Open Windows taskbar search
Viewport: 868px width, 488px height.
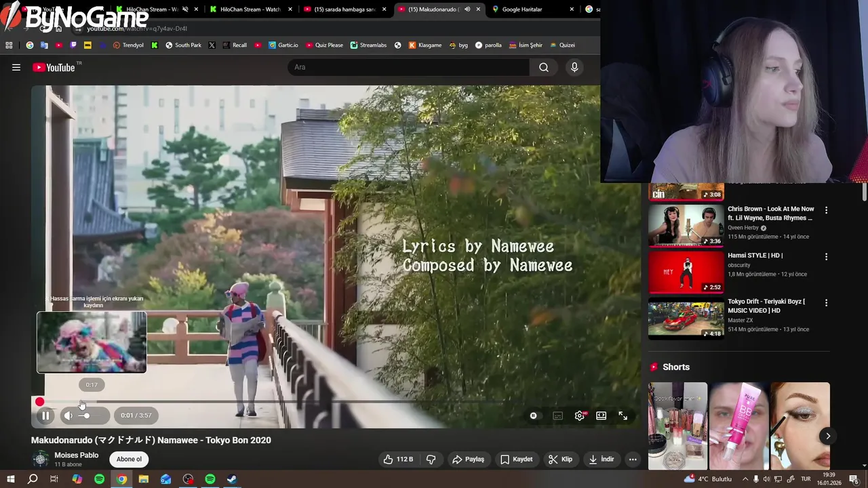[x=32, y=479]
